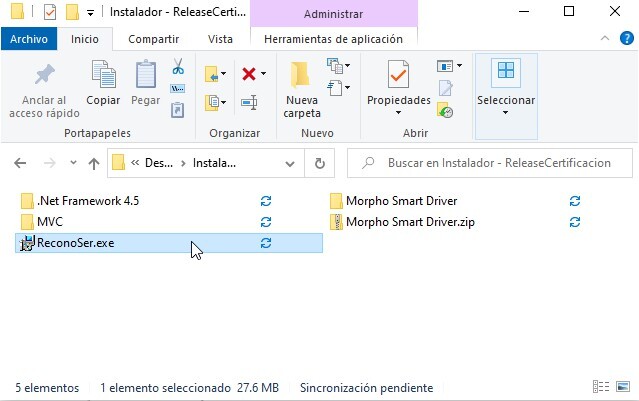The image size is (639, 401).
Task: Refresh the folder with the reload icon
Action: (x=319, y=163)
